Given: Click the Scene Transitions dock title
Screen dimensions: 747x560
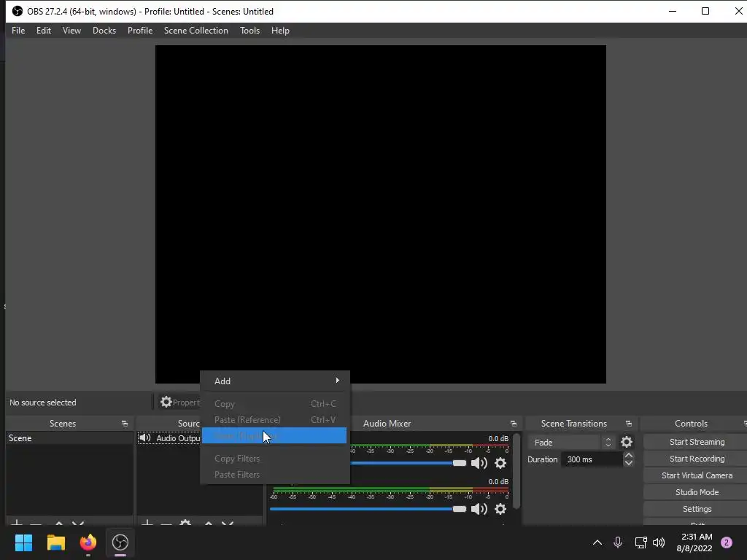Looking at the screenshot, I should pos(573,424).
